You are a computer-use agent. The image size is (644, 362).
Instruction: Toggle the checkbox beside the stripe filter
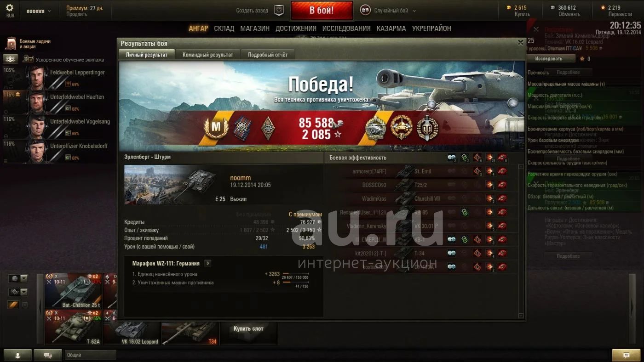[x=25, y=305]
